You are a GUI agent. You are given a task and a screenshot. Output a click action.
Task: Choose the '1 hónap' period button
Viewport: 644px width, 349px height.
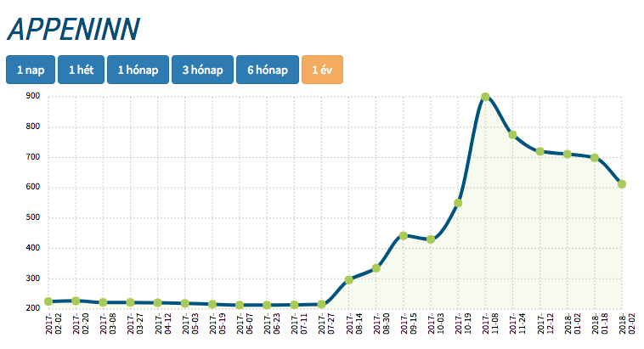tap(138, 70)
